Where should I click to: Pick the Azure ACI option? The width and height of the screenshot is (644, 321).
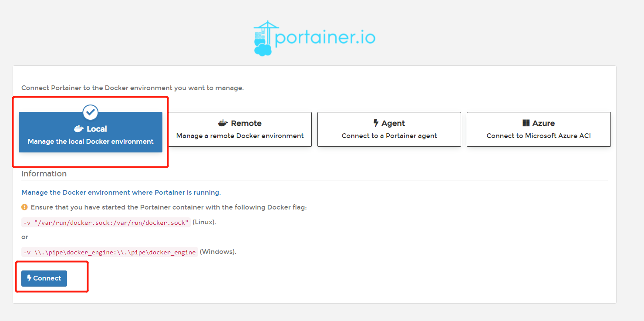(x=539, y=129)
